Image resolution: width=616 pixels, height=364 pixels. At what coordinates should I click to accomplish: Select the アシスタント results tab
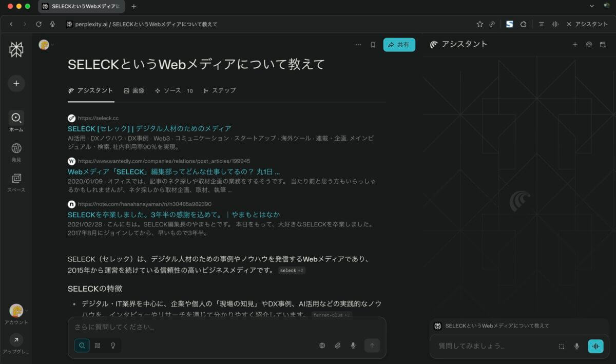click(x=91, y=90)
